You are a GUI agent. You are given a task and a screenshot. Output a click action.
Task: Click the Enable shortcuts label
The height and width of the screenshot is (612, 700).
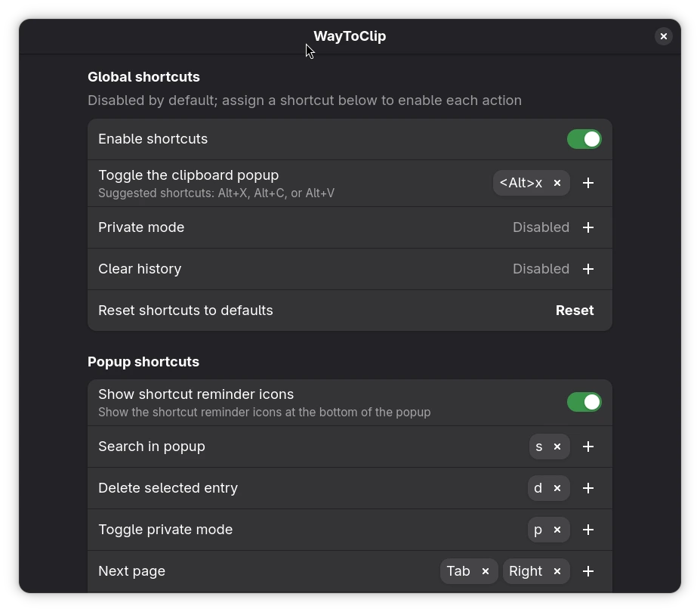(x=153, y=139)
